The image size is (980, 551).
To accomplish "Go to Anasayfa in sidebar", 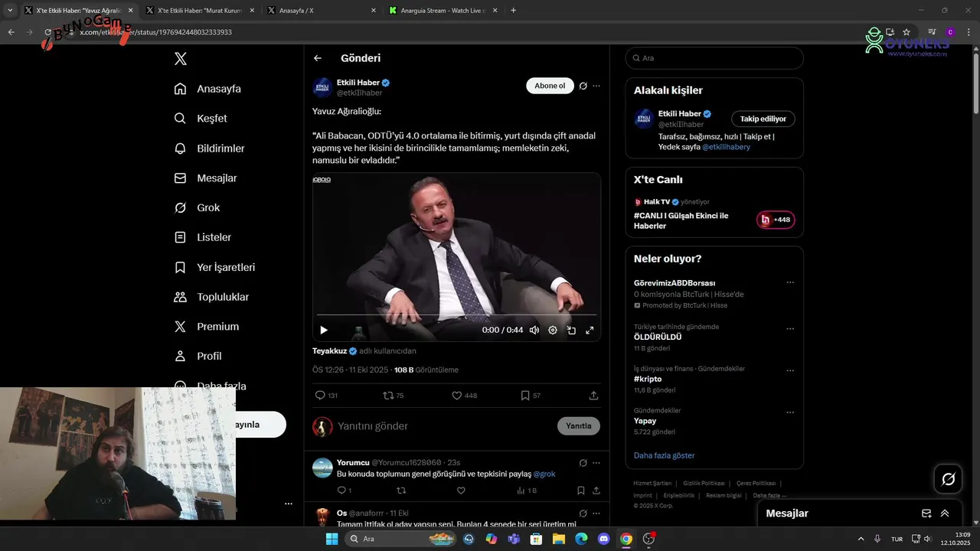I will (x=207, y=89).
